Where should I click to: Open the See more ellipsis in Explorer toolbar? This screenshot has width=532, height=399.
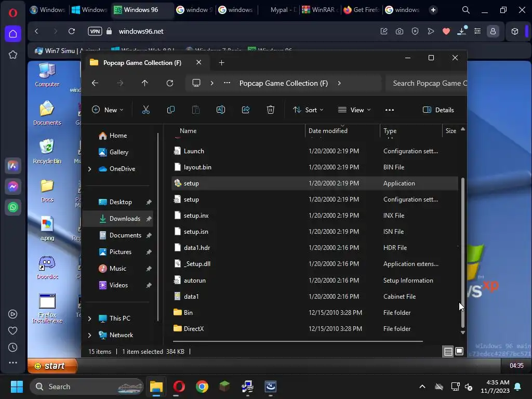[390, 110]
